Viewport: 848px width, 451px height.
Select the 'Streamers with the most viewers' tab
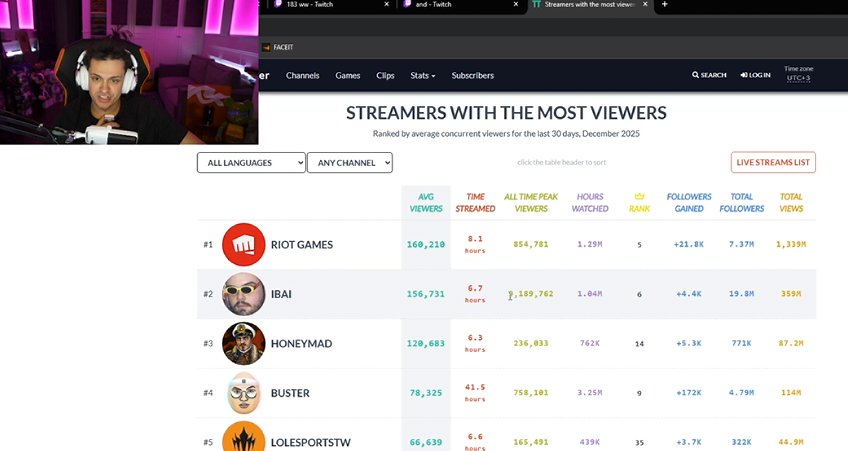590,4
